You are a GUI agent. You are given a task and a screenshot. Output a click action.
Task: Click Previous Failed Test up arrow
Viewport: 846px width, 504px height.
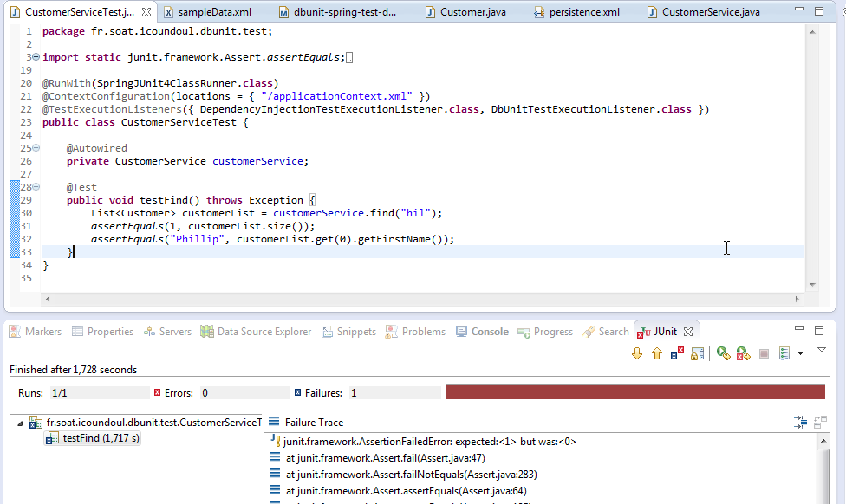pyautogui.click(x=656, y=353)
